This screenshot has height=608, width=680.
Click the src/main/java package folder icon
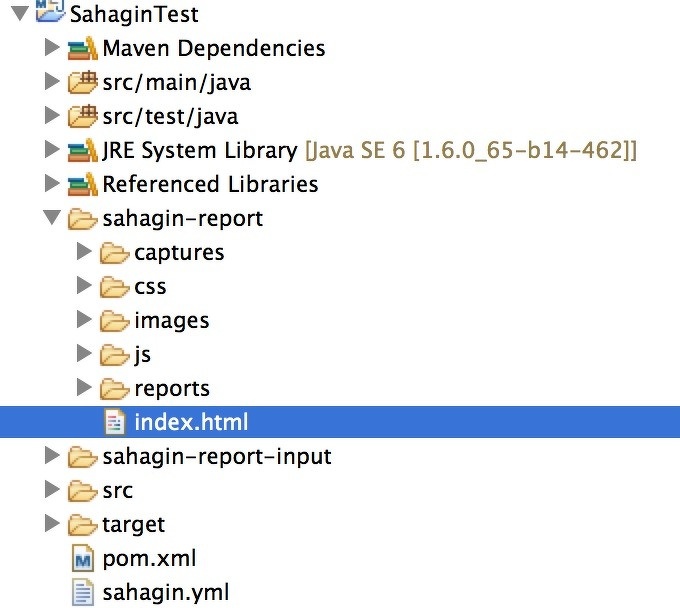pos(82,82)
